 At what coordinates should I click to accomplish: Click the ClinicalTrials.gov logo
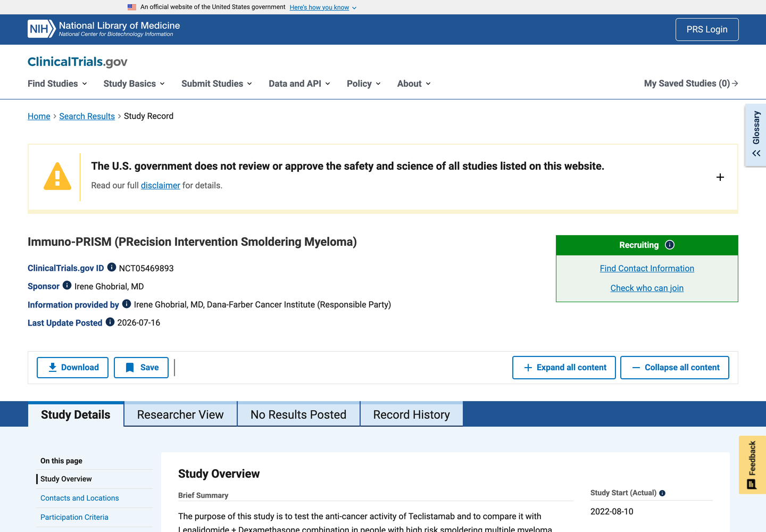pos(78,62)
